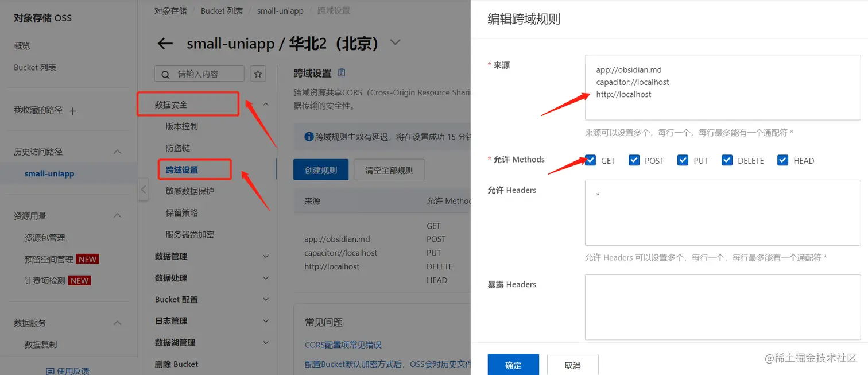This screenshot has height=375, width=868.
Task: Collapse the sidebar using the handle arrow
Action: 144,189
